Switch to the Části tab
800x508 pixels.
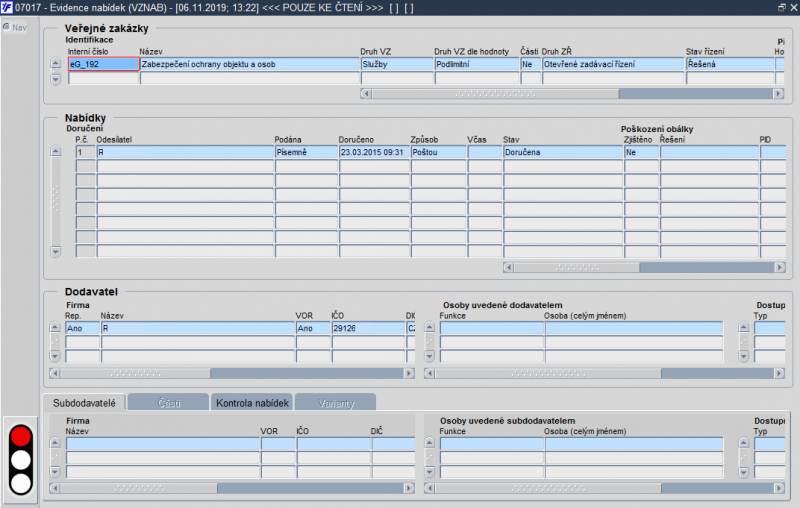(x=168, y=403)
